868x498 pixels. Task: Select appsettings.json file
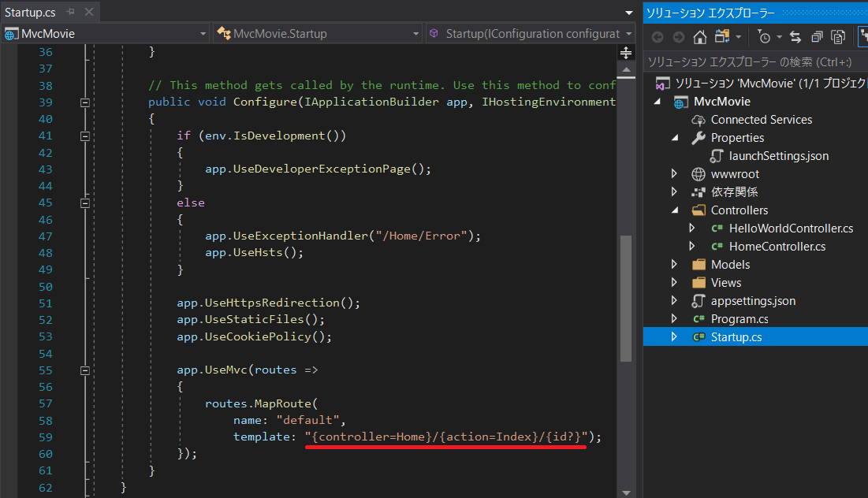click(753, 301)
